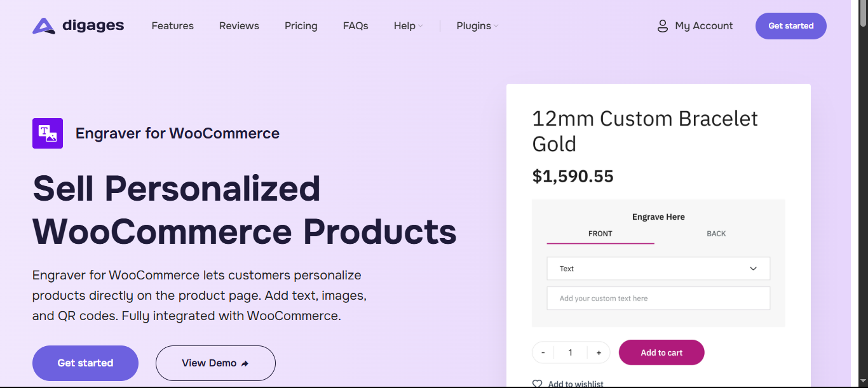Viewport: 868px width, 388px height.
Task: Open the Text type dropdown
Action: 658,269
